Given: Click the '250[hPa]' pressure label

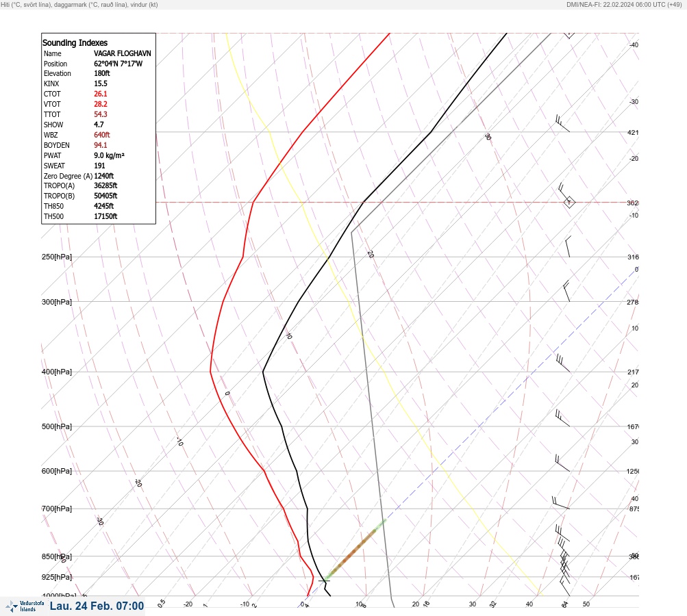Looking at the screenshot, I should [57, 257].
